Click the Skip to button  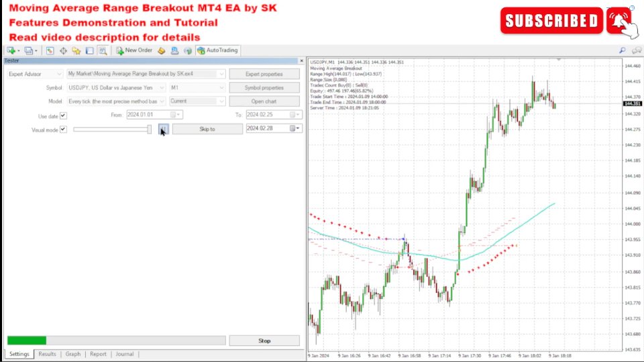(x=207, y=129)
